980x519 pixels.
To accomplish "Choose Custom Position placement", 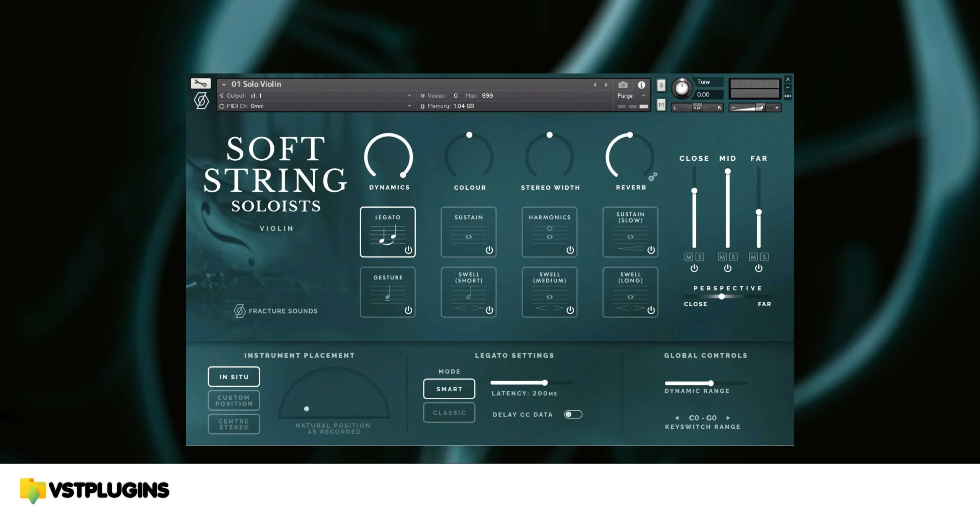I will tap(234, 400).
